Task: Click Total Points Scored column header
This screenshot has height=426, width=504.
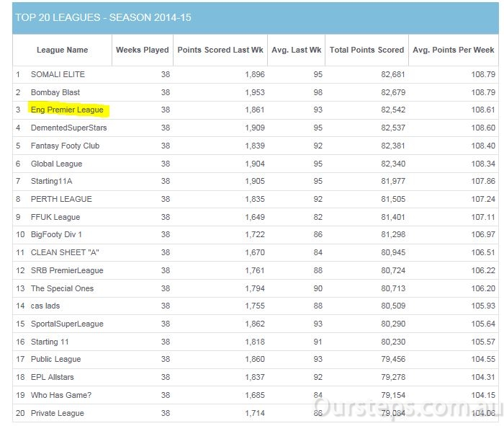Action: click(x=366, y=50)
